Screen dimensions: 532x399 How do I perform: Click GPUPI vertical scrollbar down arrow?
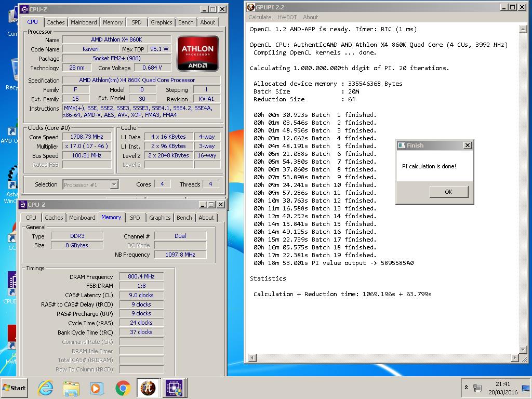click(x=523, y=349)
